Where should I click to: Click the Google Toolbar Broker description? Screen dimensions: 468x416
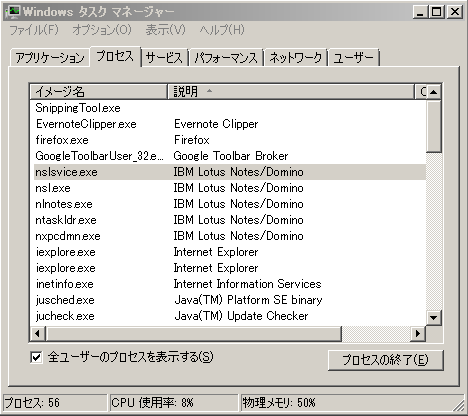coord(231,156)
